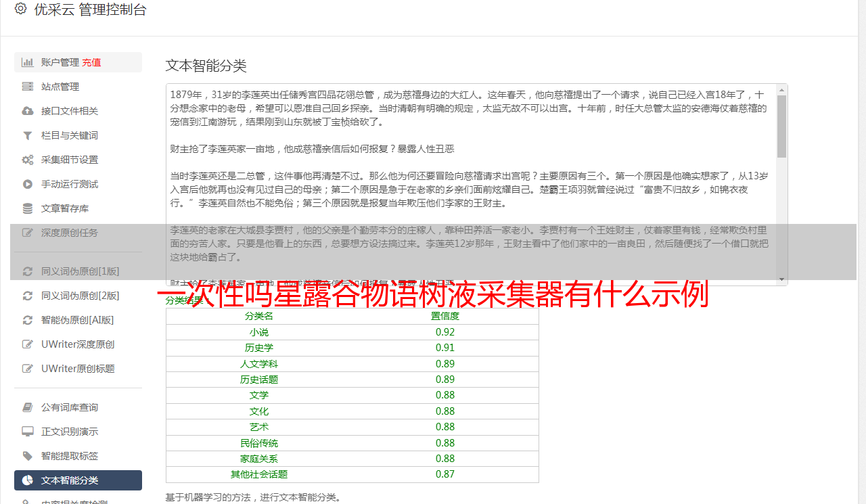Click the gears icon for 采集细节设置

[28, 160]
